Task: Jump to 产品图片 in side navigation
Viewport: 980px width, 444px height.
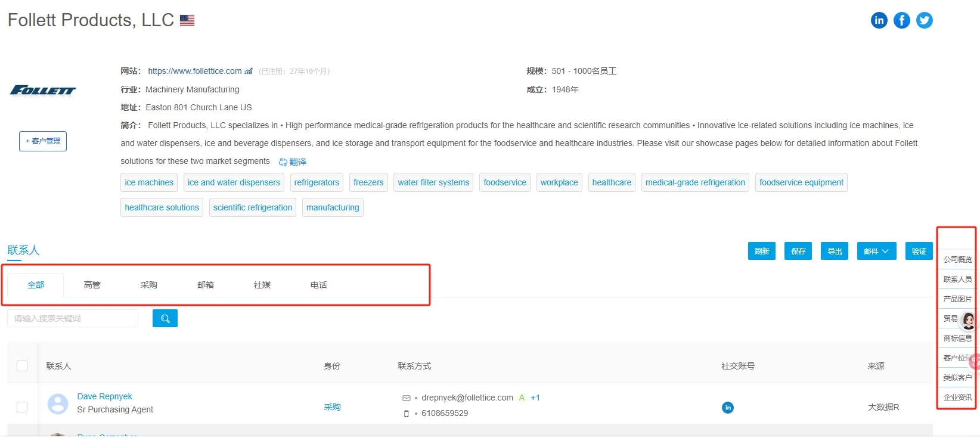Action: point(957,299)
